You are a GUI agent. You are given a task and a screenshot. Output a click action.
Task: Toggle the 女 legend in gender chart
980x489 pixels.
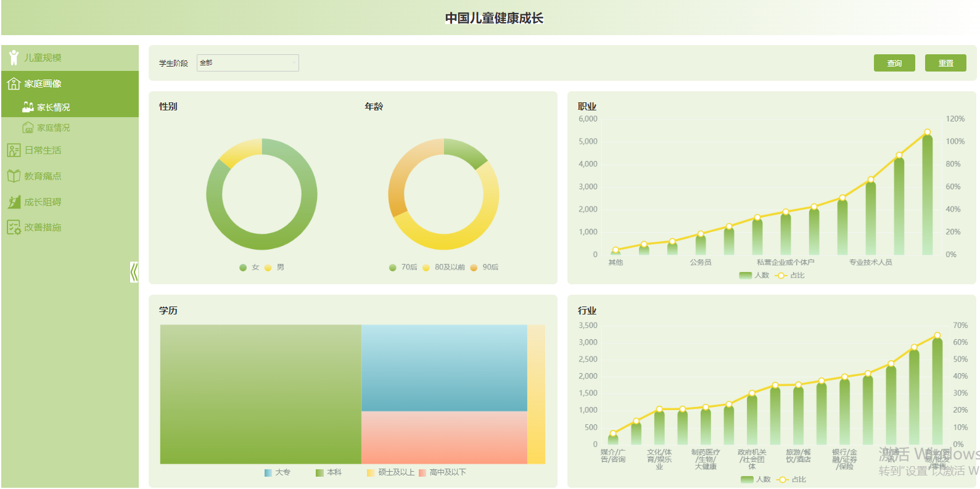pos(249,267)
